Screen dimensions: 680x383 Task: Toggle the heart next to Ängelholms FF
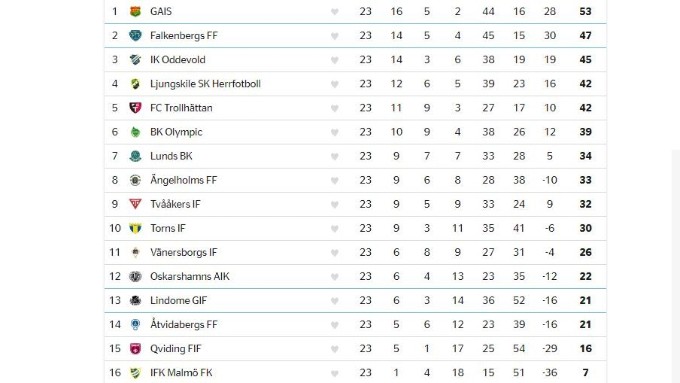click(x=334, y=180)
